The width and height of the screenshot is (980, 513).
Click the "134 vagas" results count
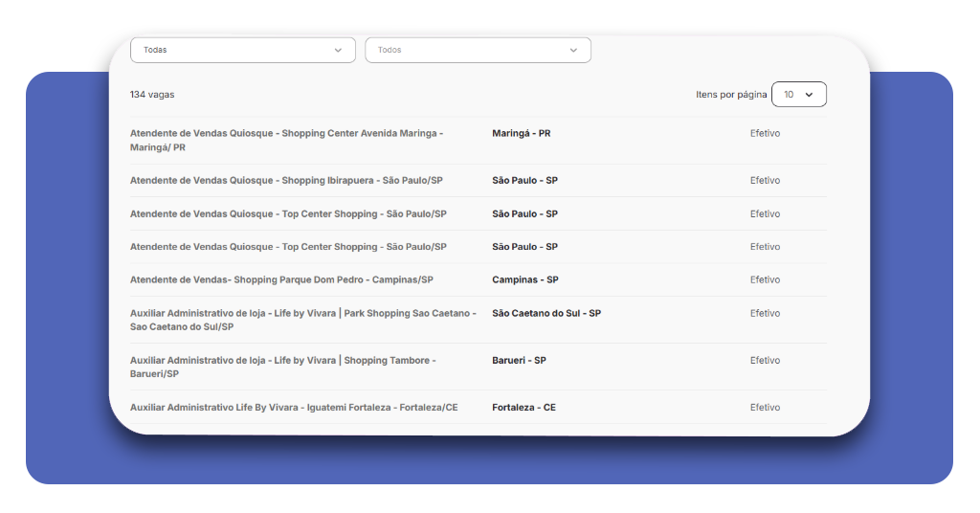pos(152,95)
